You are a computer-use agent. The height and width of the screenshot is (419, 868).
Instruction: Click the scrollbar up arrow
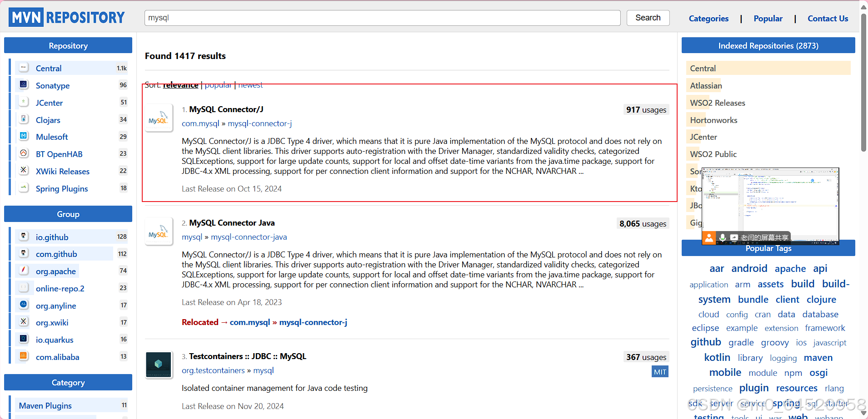point(863,6)
